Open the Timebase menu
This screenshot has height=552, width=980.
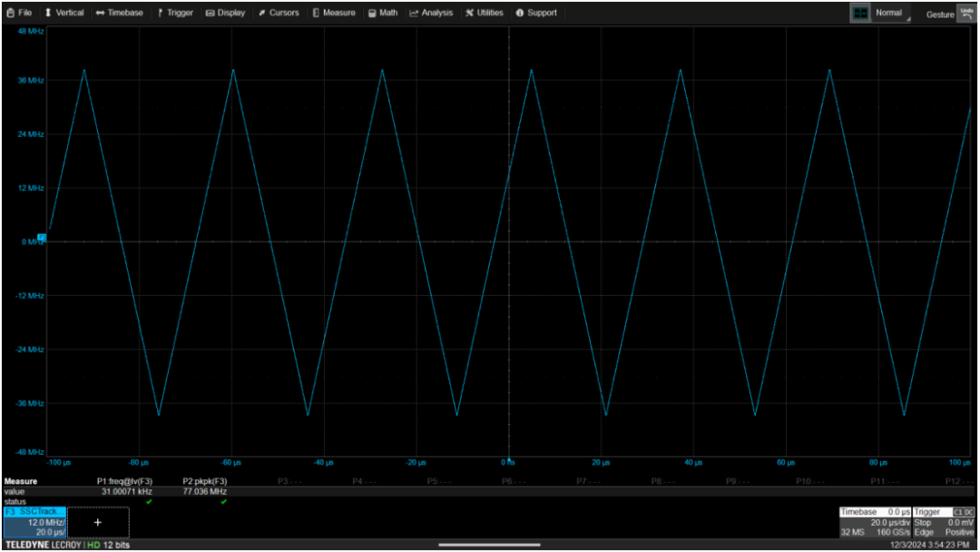(120, 13)
